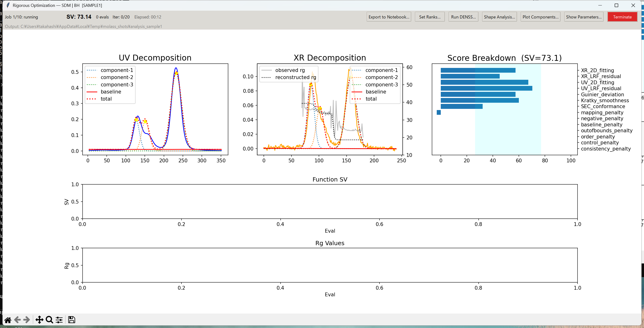Click the 0 evals counter

coord(102,17)
